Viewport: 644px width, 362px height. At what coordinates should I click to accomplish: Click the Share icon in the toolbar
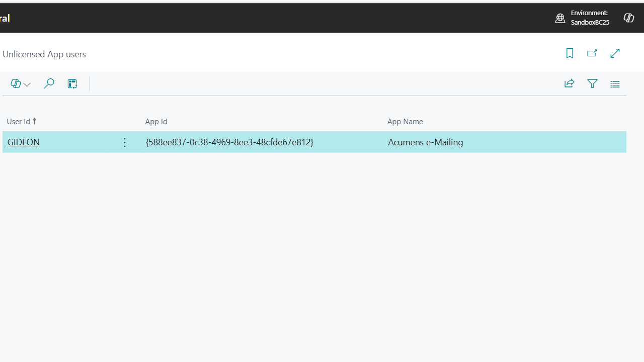(x=569, y=83)
